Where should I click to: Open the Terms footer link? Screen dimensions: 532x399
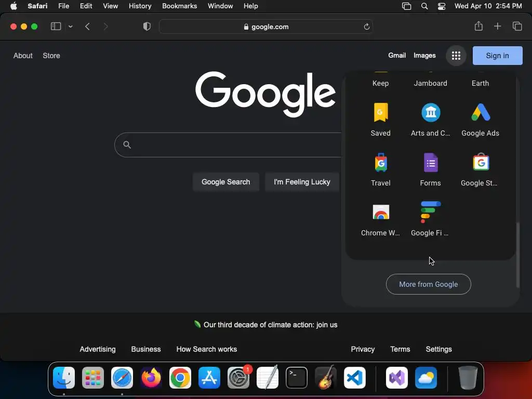click(400, 349)
